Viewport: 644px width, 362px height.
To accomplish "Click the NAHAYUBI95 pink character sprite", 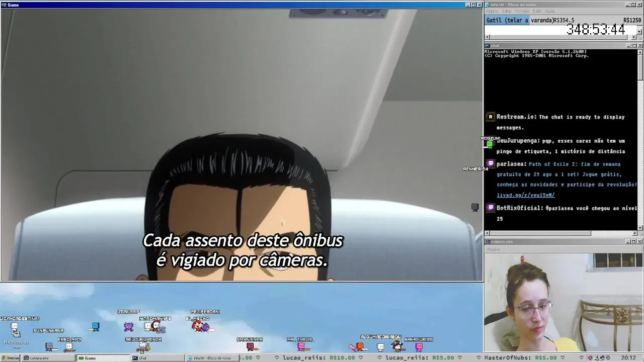I will tap(419, 346).
